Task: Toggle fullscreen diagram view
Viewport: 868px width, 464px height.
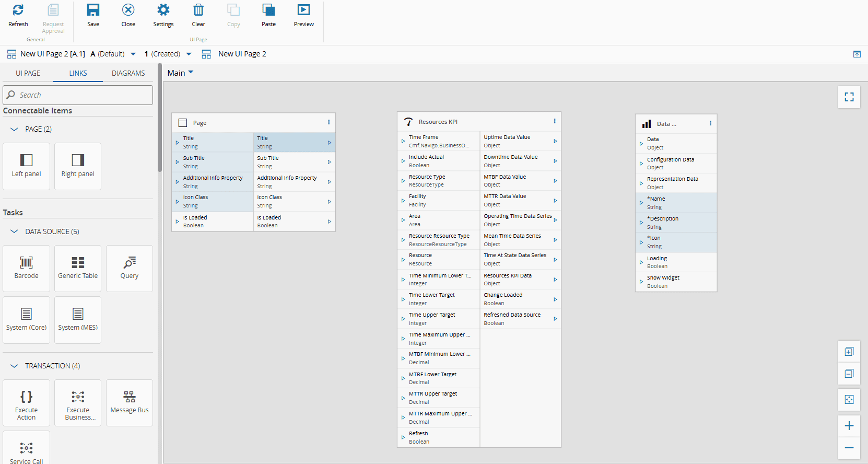Action: pyautogui.click(x=849, y=97)
